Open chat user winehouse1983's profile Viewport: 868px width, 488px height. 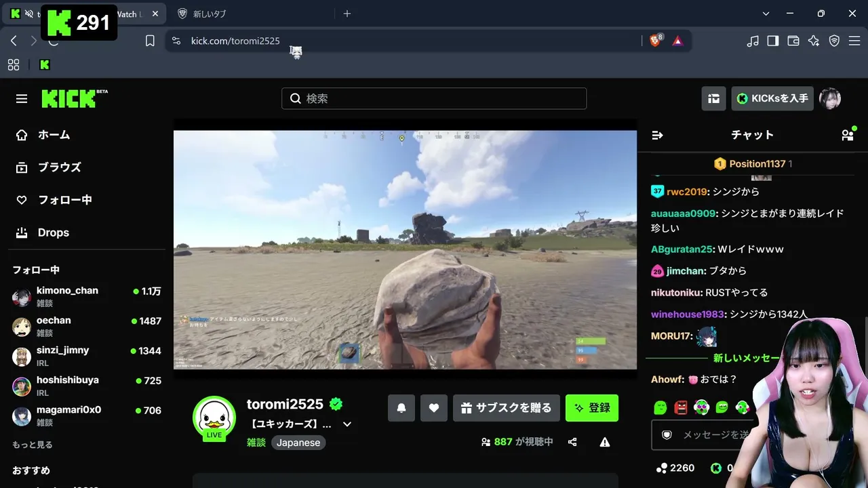pyautogui.click(x=688, y=314)
